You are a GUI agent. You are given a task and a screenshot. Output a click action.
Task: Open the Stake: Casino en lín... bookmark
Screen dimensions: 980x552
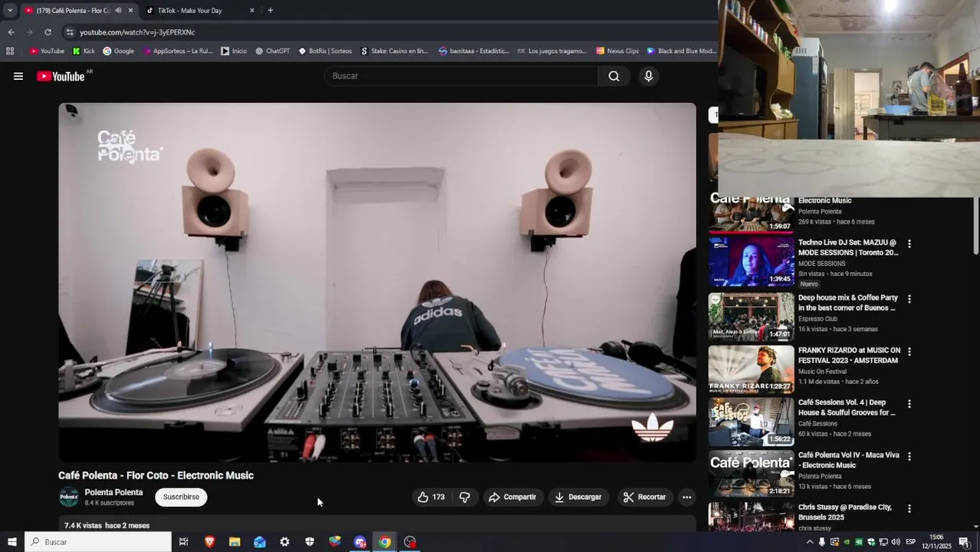(x=394, y=51)
